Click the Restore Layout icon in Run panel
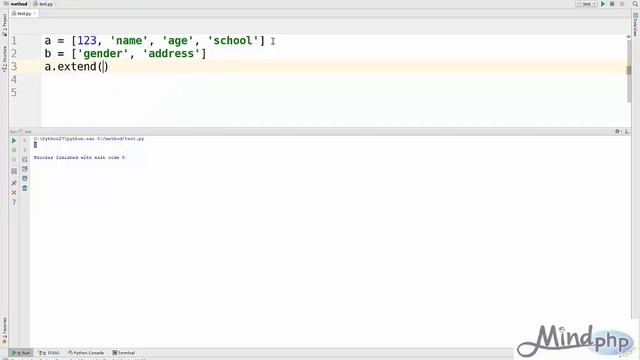The width and height of the screenshot is (640, 360). (x=14, y=171)
